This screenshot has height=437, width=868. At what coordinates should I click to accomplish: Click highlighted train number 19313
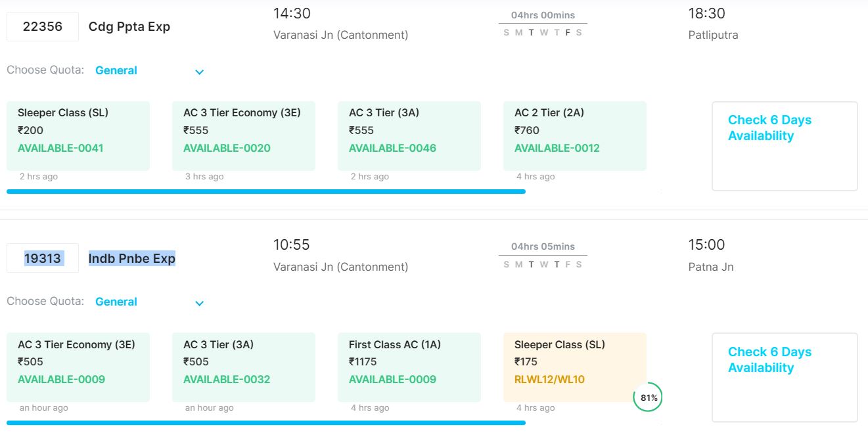[43, 258]
